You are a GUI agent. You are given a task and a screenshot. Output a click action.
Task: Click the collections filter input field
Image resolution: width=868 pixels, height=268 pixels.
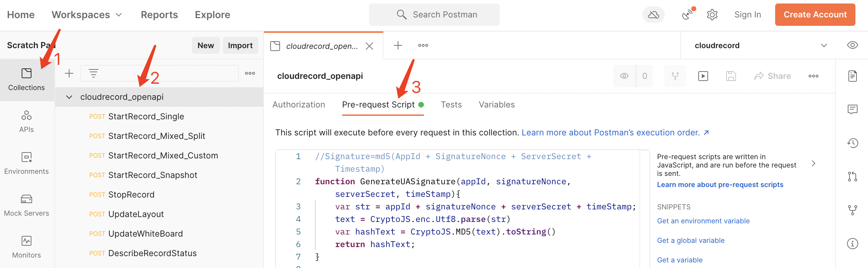pyautogui.click(x=160, y=73)
